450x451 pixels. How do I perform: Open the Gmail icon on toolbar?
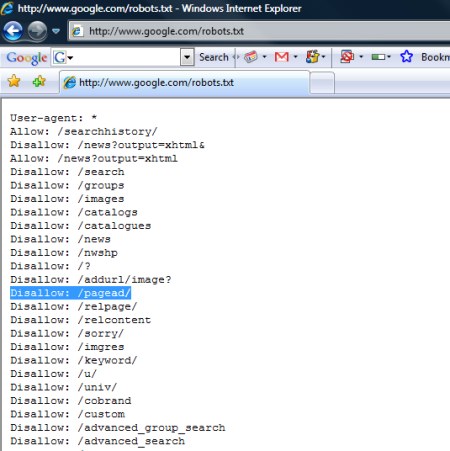pos(282,57)
